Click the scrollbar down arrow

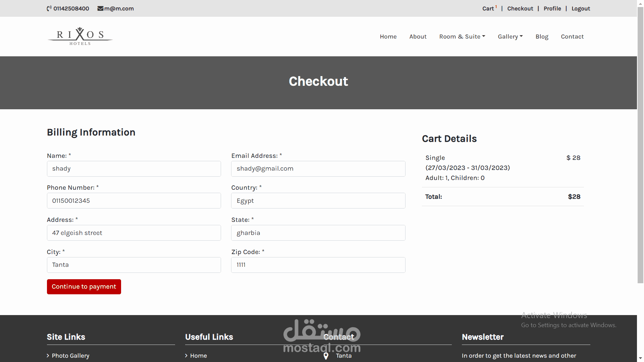tap(640, 358)
